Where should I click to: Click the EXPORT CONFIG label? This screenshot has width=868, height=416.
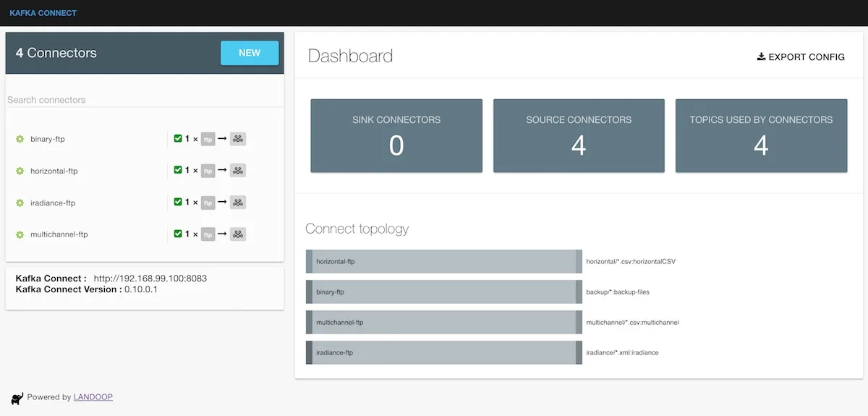(x=807, y=56)
